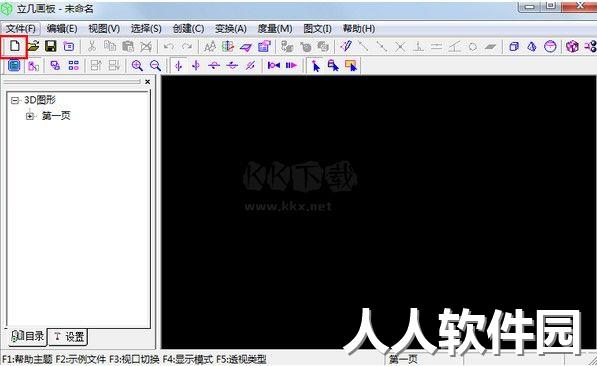Click the overlapping squares window icon

tap(56, 66)
